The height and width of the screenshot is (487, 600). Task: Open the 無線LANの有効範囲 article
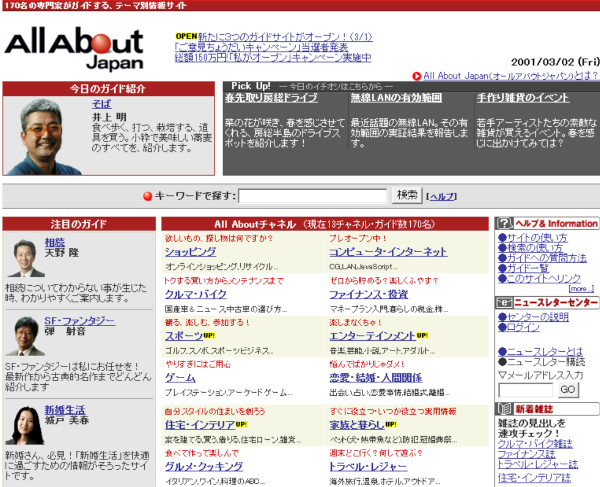point(396,98)
